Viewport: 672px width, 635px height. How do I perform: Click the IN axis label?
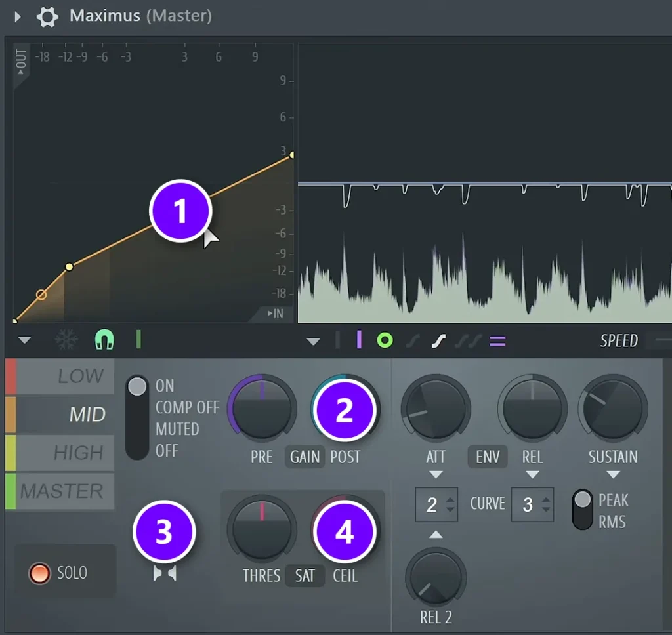(x=276, y=314)
